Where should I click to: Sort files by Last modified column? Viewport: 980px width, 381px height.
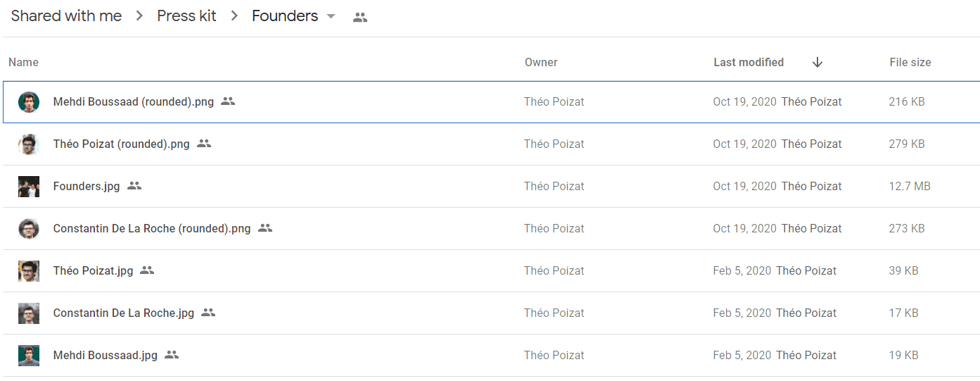coord(749,62)
